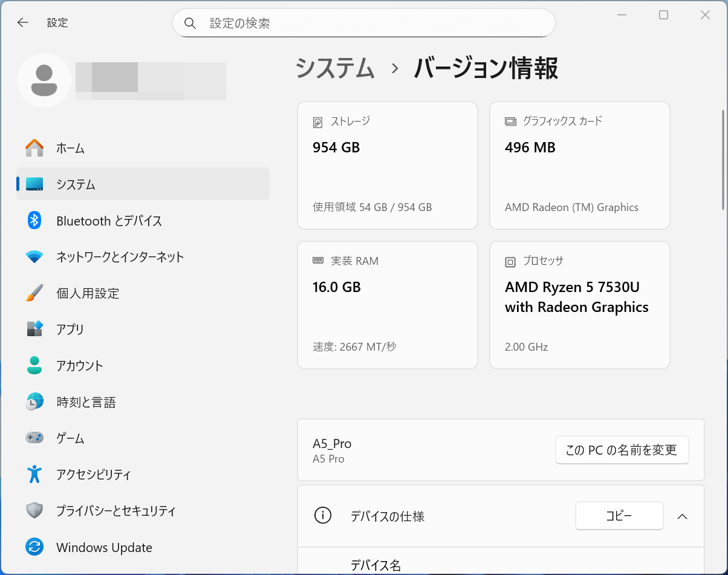This screenshot has height=575, width=728.
Task: Click the Home house icon in sidebar
Action: click(34, 148)
